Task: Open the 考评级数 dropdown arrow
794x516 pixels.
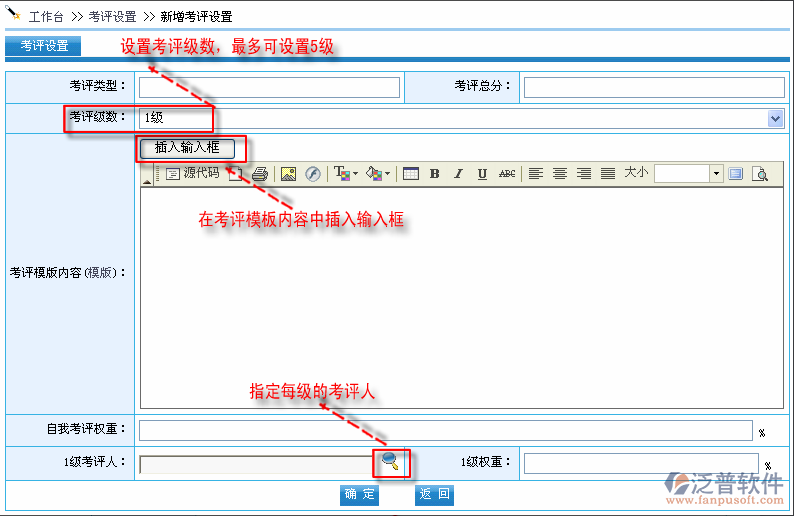Action: [x=775, y=119]
